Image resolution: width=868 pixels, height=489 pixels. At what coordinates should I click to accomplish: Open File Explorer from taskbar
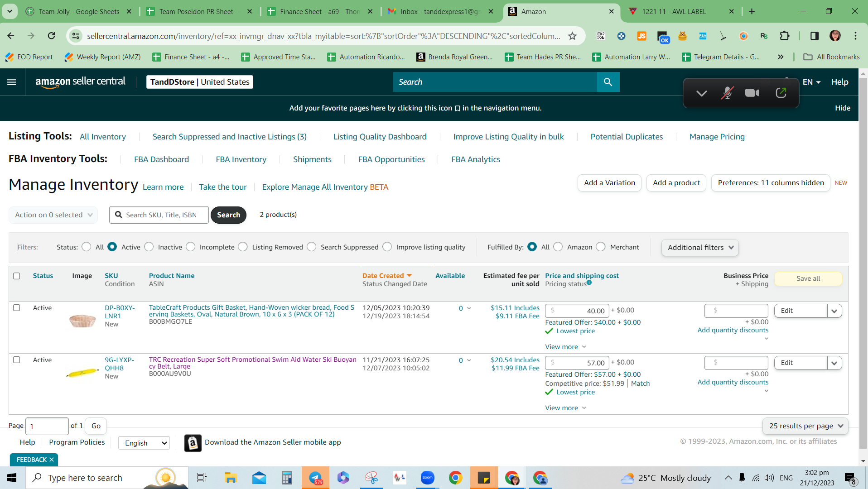[231, 478]
